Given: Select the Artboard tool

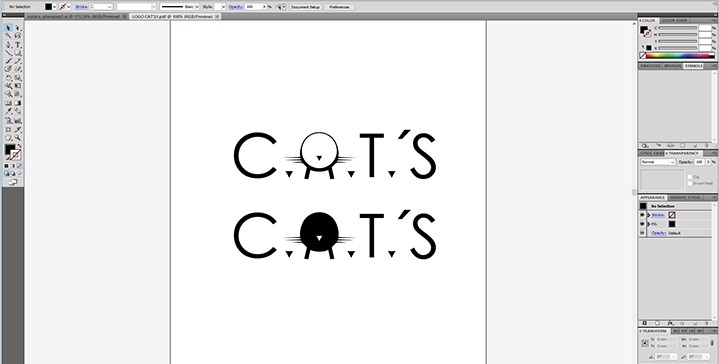Looking at the screenshot, I should [8, 130].
